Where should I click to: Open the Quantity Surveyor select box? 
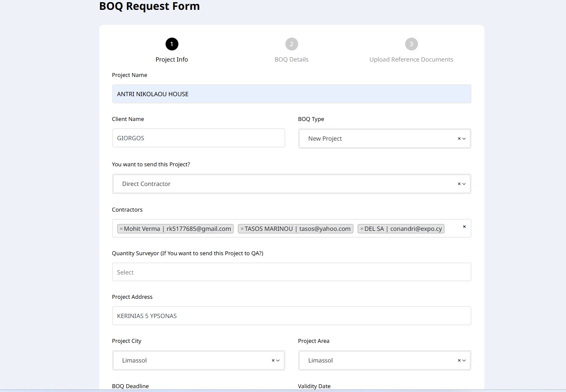[x=291, y=272]
